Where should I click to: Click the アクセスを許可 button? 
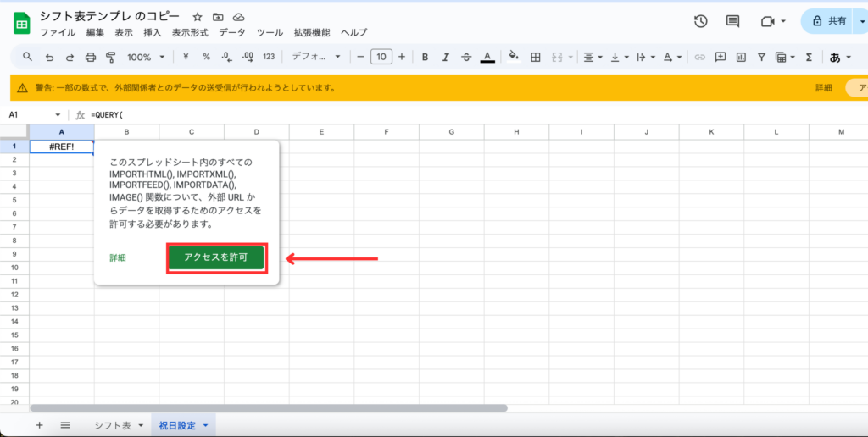pos(216,257)
